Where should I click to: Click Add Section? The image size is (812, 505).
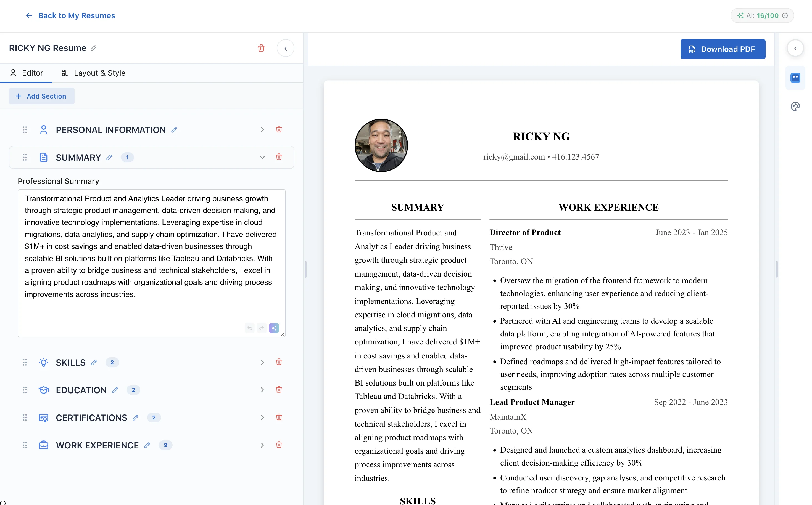coord(41,96)
